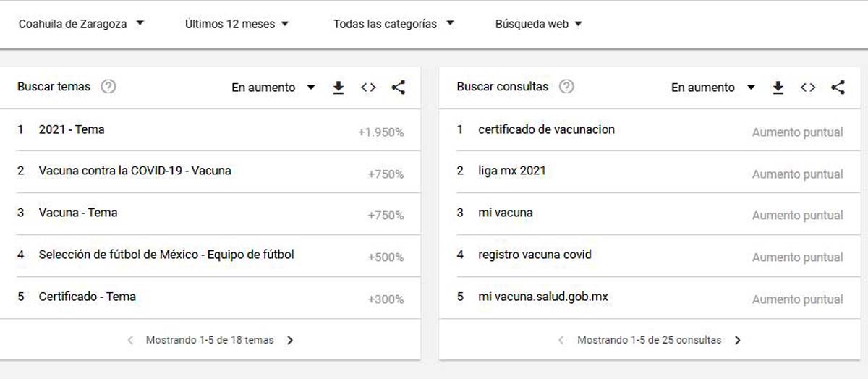Open En aumento sort for Buscar temas
868x379 pixels.
273,88
